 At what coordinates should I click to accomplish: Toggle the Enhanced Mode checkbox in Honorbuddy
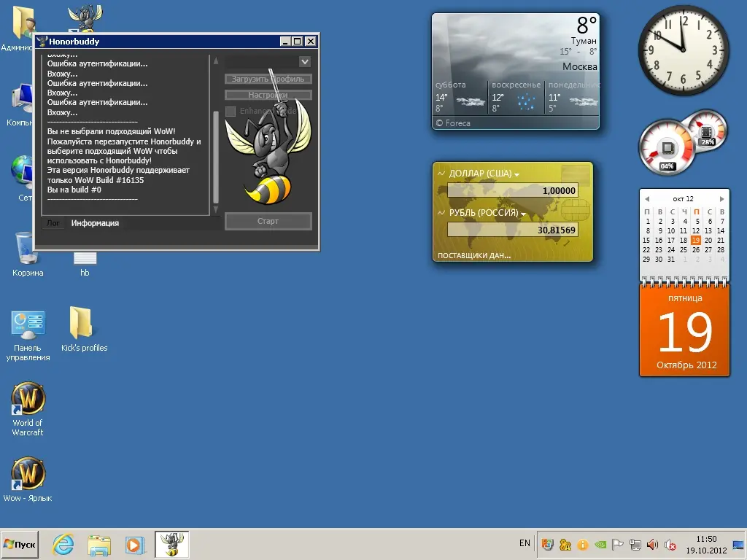(231, 112)
